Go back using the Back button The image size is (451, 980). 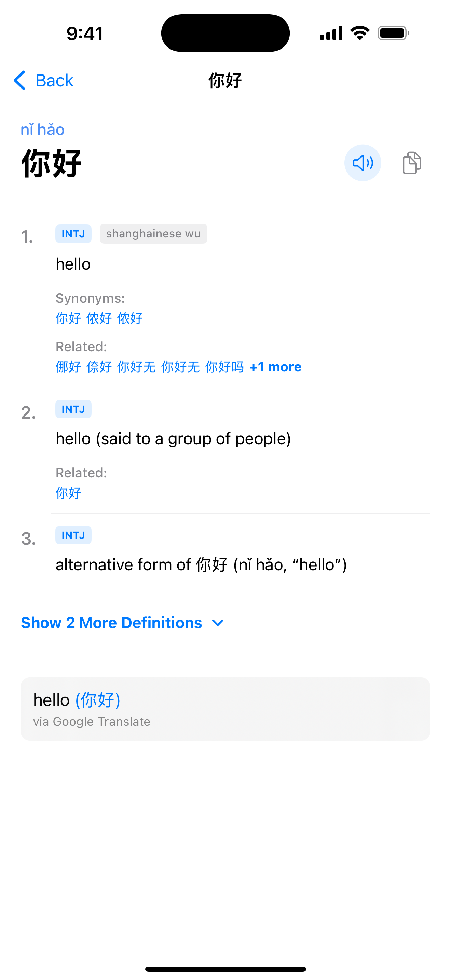pos(54,81)
